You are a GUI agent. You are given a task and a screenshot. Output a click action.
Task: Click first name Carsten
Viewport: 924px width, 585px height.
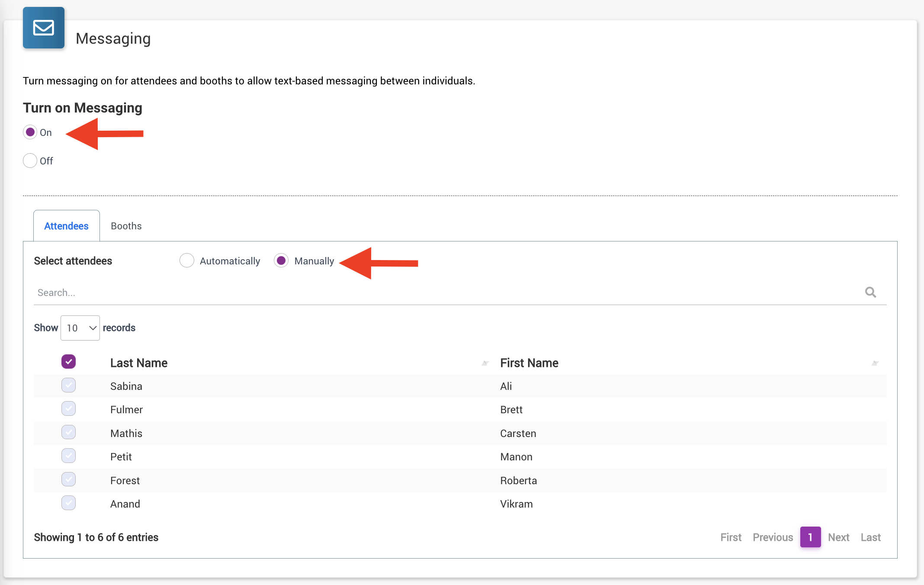[x=518, y=433]
